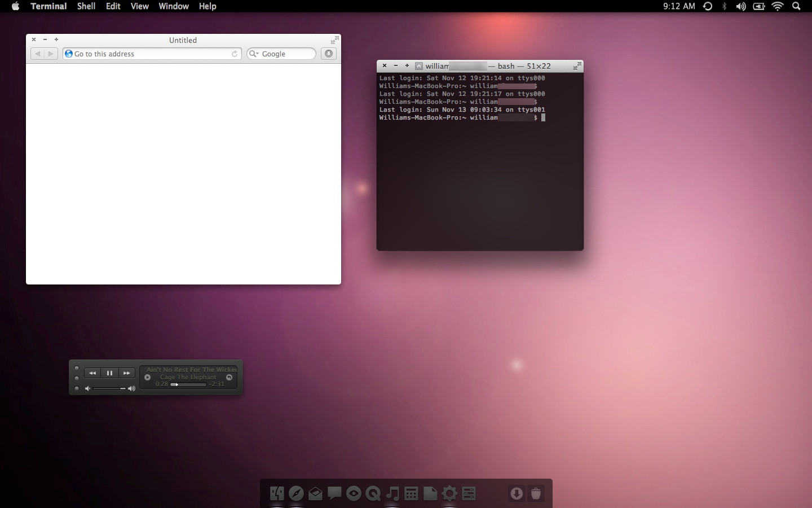Image resolution: width=812 pixels, height=508 pixels.
Task: Open the Mail envelope icon in dock
Action: [x=315, y=494]
